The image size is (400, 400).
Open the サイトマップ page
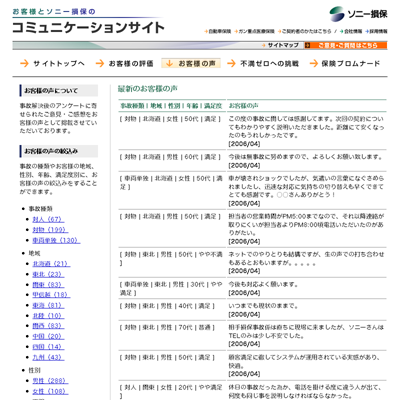click(x=281, y=45)
